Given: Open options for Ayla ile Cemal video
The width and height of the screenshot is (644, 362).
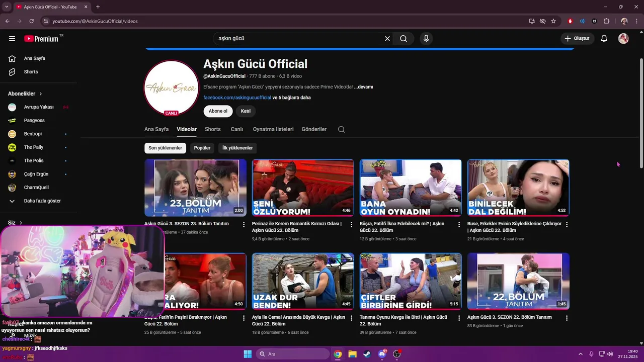Looking at the screenshot, I should (x=351, y=318).
